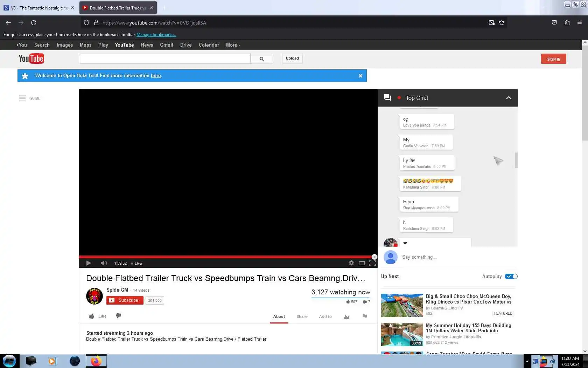The image size is (588, 368).
Task: Open Spide GM channel name link
Action: click(x=117, y=290)
